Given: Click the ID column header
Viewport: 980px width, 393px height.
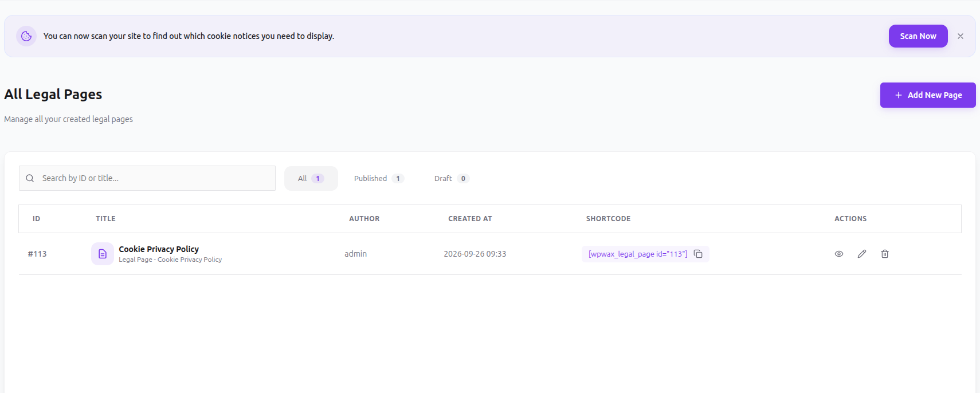Looking at the screenshot, I should pyautogui.click(x=36, y=219).
